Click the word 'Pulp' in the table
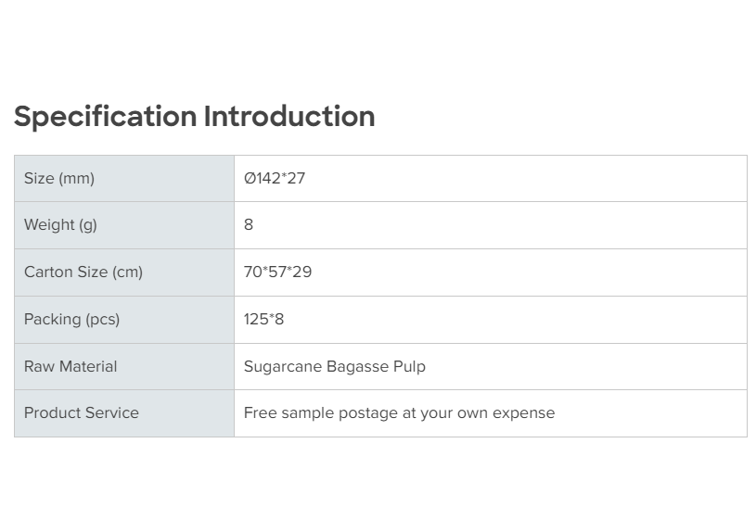 point(409,366)
